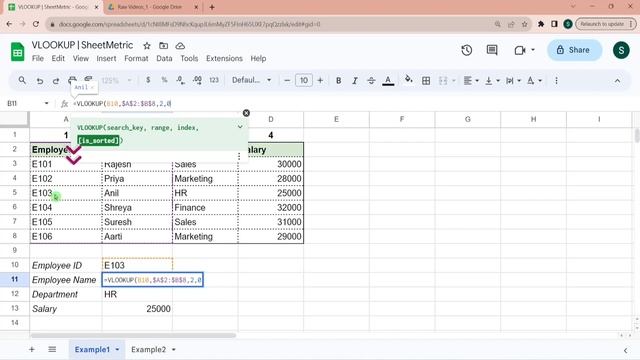Open the fill color picker
Screen dimensions: 640x360
coord(409,80)
